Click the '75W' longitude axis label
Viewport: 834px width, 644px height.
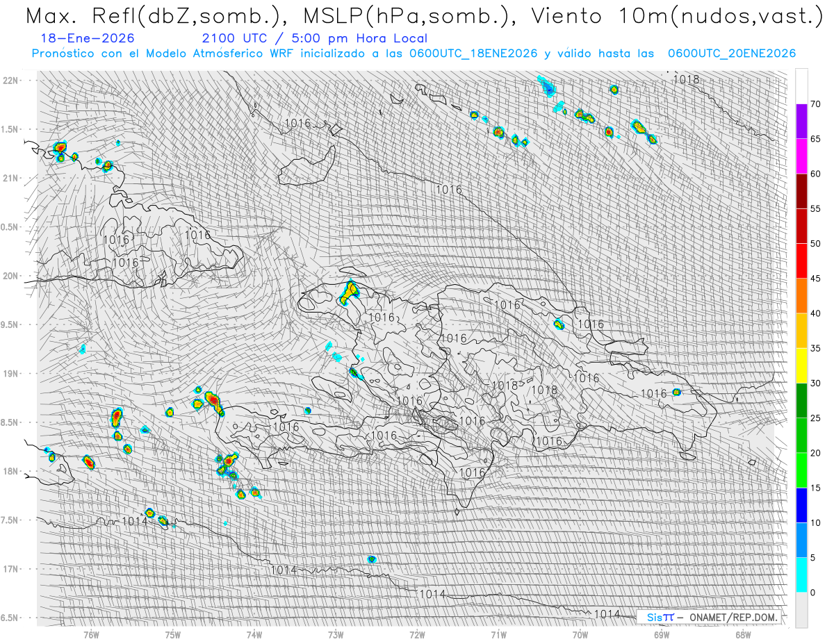coord(173,634)
